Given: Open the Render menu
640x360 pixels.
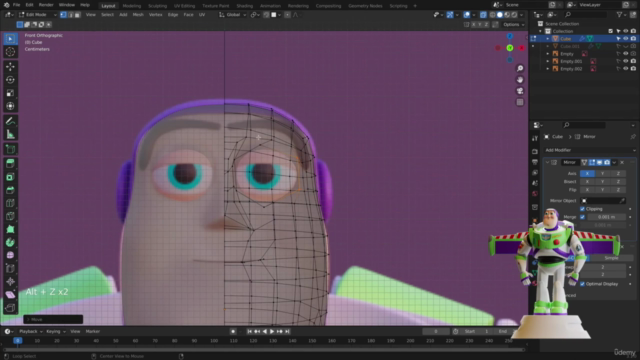Looking at the screenshot, I should point(46,5).
